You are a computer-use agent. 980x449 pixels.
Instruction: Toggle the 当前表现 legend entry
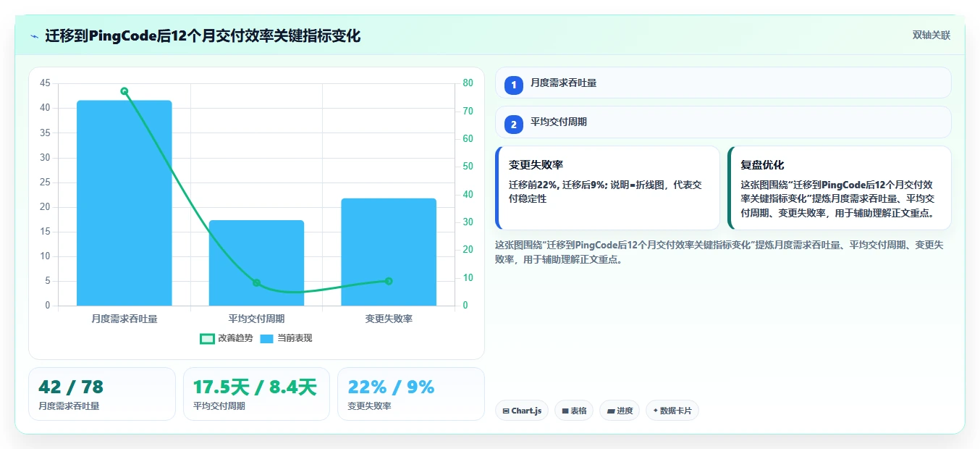(x=286, y=338)
